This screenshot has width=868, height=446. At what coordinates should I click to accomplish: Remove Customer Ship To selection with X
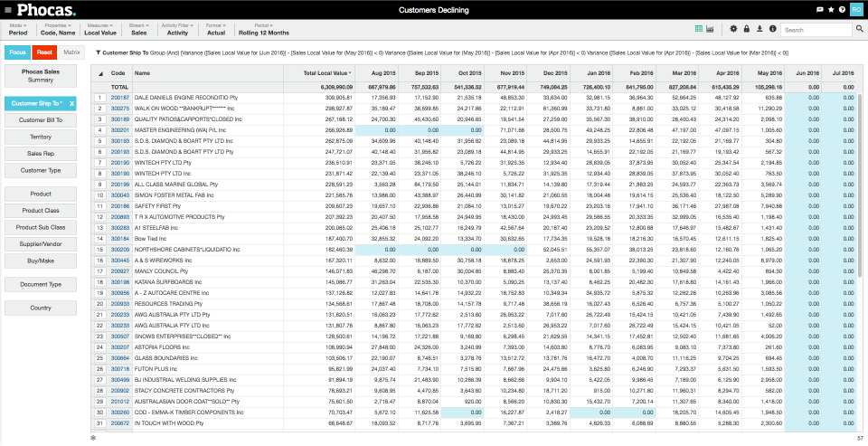[71, 104]
